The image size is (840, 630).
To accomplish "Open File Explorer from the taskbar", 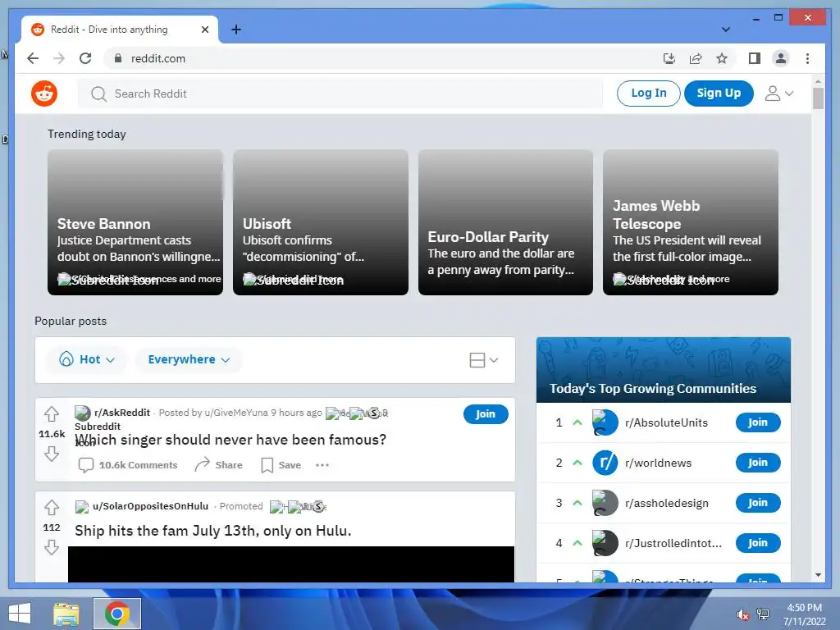I will point(66,614).
